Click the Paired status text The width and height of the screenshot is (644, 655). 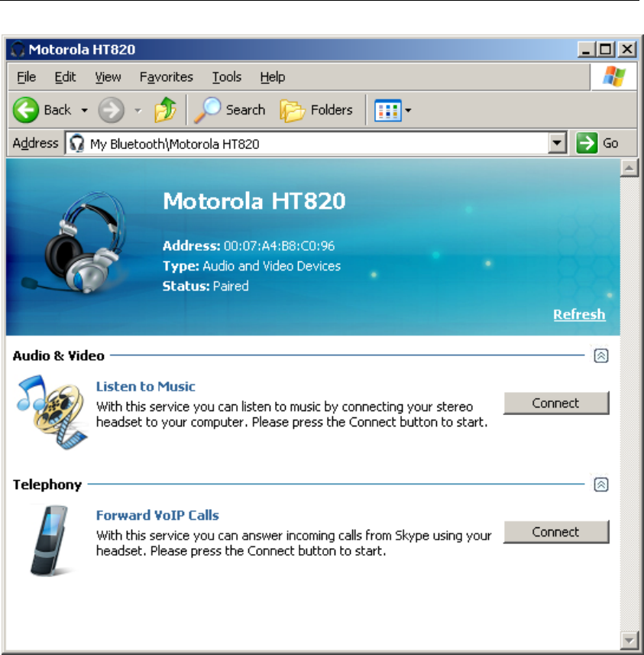pos(231,286)
